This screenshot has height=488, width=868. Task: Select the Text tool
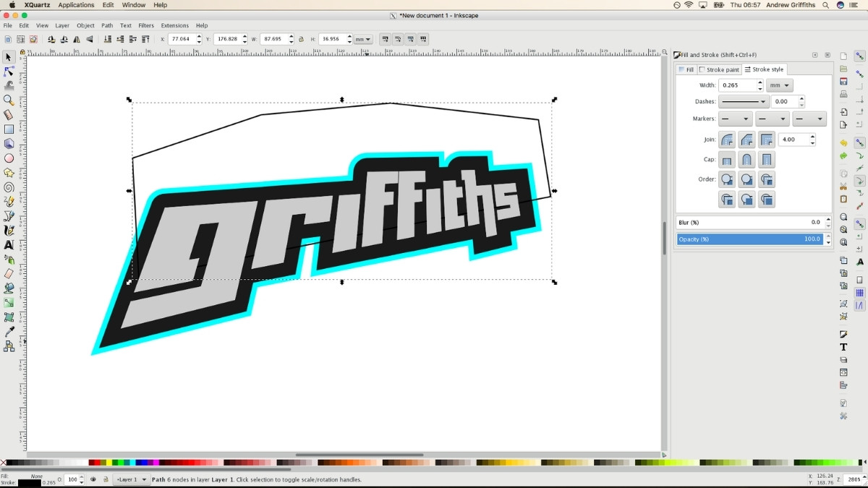9,245
